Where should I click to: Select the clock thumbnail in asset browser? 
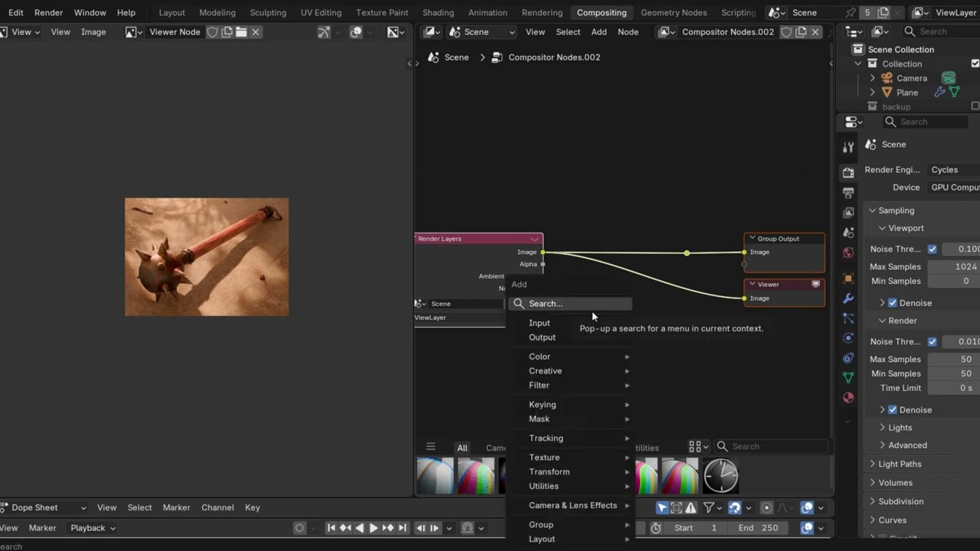720,475
